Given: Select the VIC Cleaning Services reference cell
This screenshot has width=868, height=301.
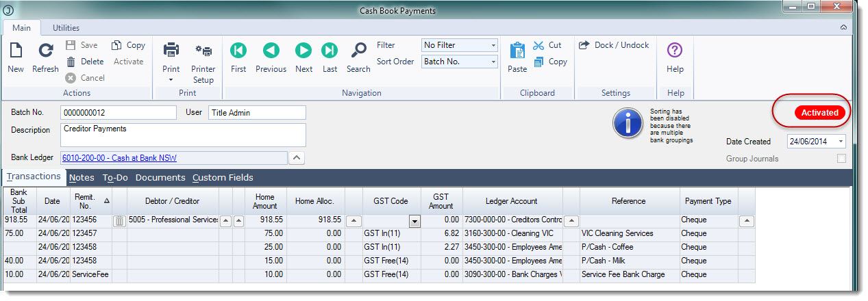Looking at the screenshot, I should 628,233.
